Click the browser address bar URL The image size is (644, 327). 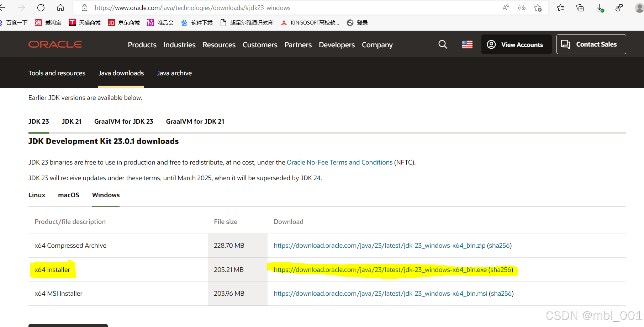(192, 8)
